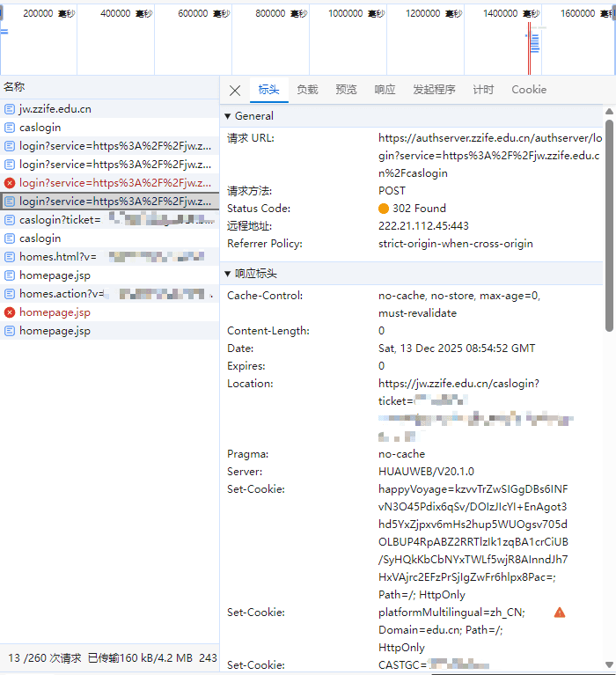Click the document icon of homes.html request

coord(10,257)
